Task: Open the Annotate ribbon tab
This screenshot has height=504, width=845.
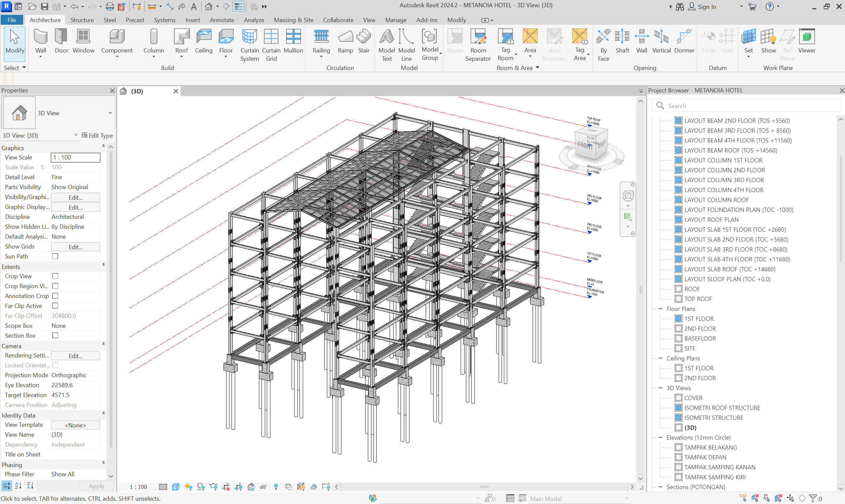Action: 222,20
